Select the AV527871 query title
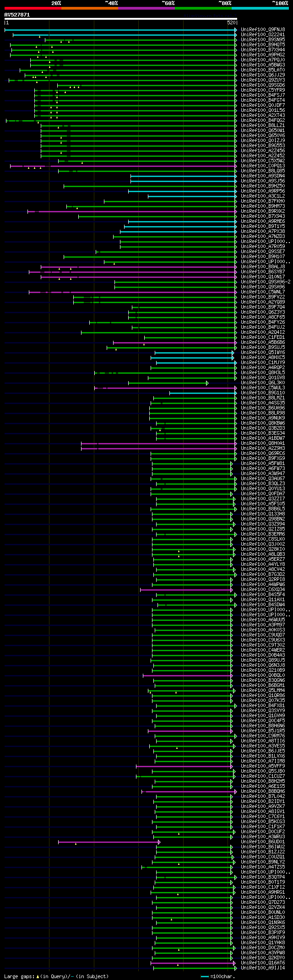 pos(17,15)
